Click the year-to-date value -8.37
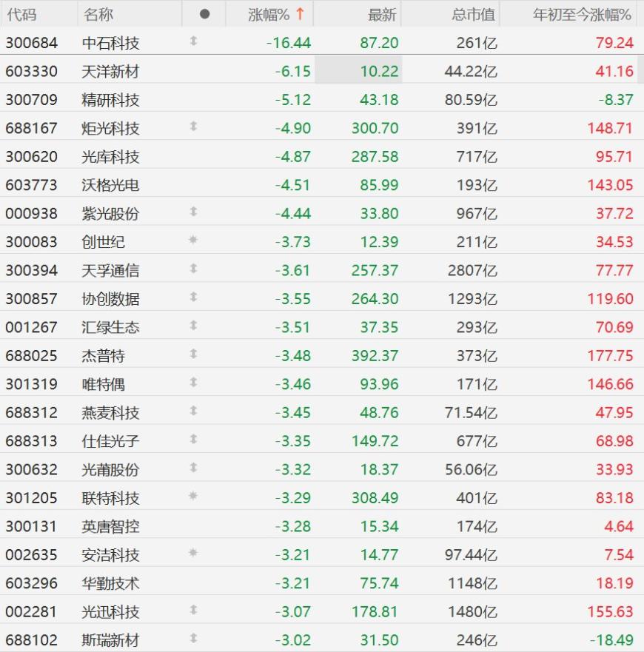This screenshot has height=652, width=644. (x=616, y=100)
